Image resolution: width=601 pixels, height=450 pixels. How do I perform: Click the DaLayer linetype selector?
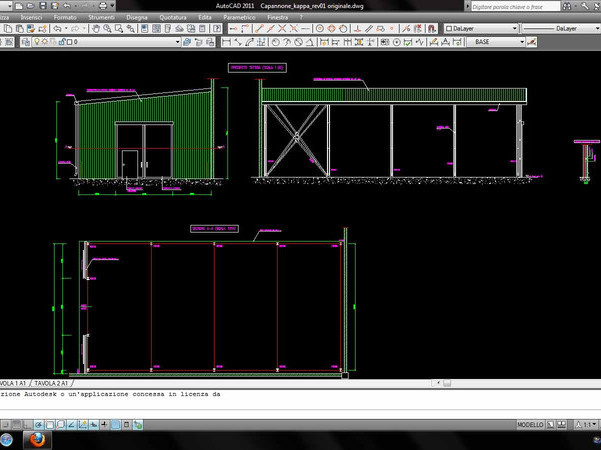(x=560, y=29)
